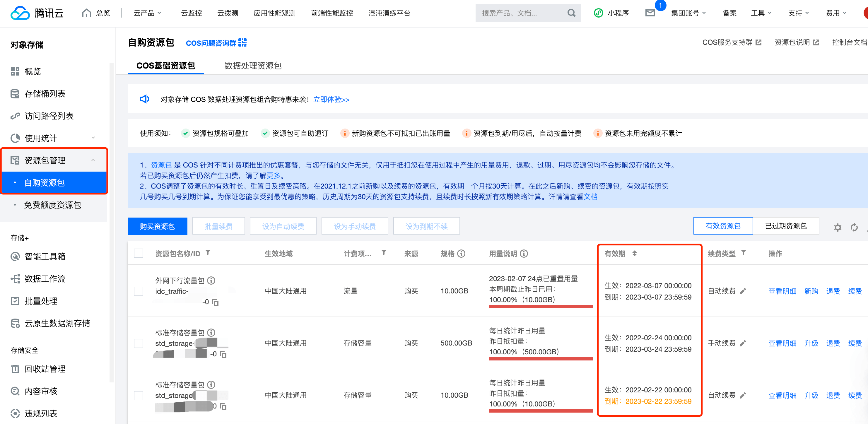The image size is (868, 424).
Task: Click the 回收站管理 trash icon
Action: coord(15,369)
